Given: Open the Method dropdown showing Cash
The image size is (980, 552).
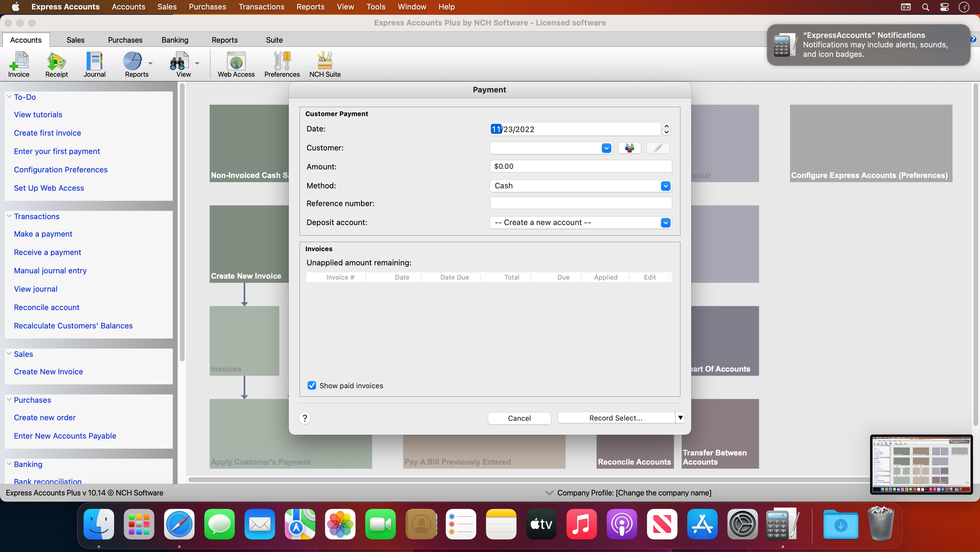Looking at the screenshot, I should [x=665, y=186].
